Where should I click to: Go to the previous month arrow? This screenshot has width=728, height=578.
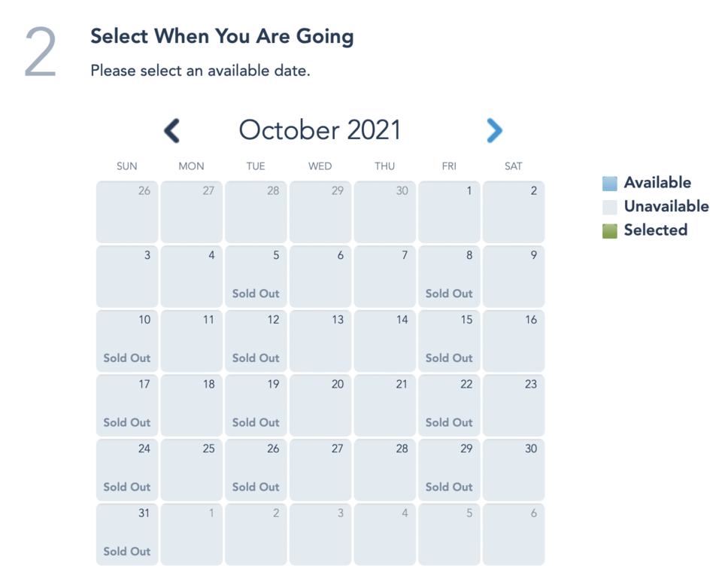172,131
